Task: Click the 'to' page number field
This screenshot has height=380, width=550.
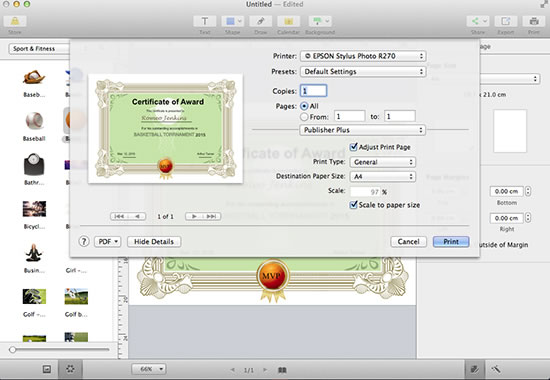Action: coord(400,116)
